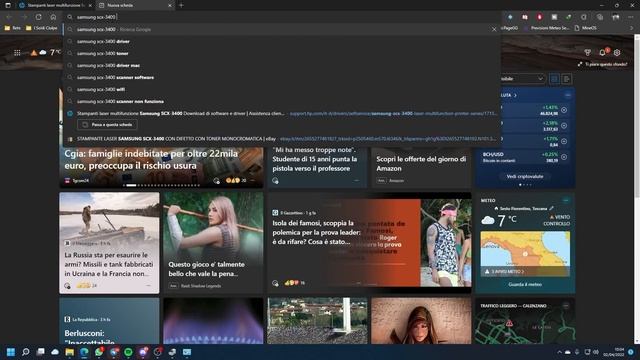Screen dimensions: 640x360
Task: Click 'Guarda il meteo' link
Action: (525, 284)
